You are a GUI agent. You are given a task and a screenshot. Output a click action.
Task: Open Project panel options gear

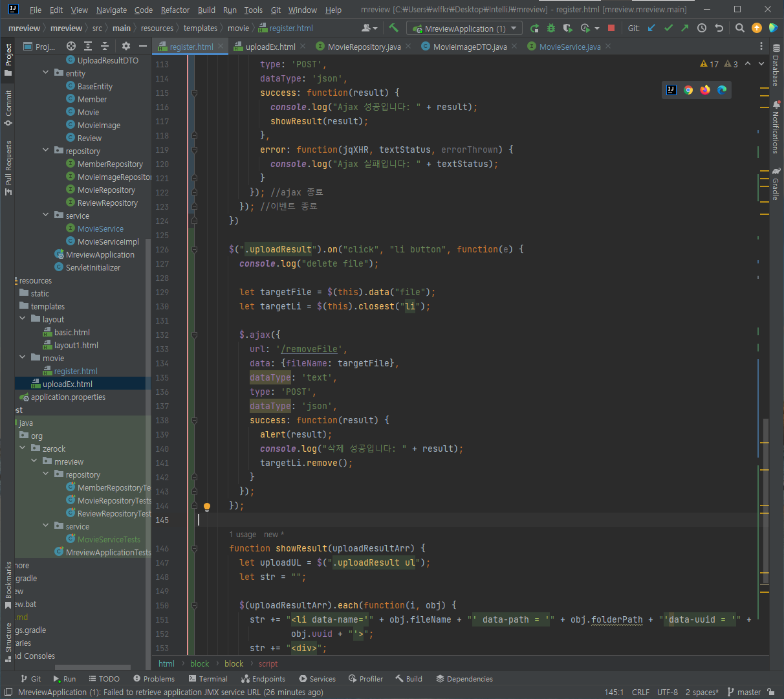[126, 46]
